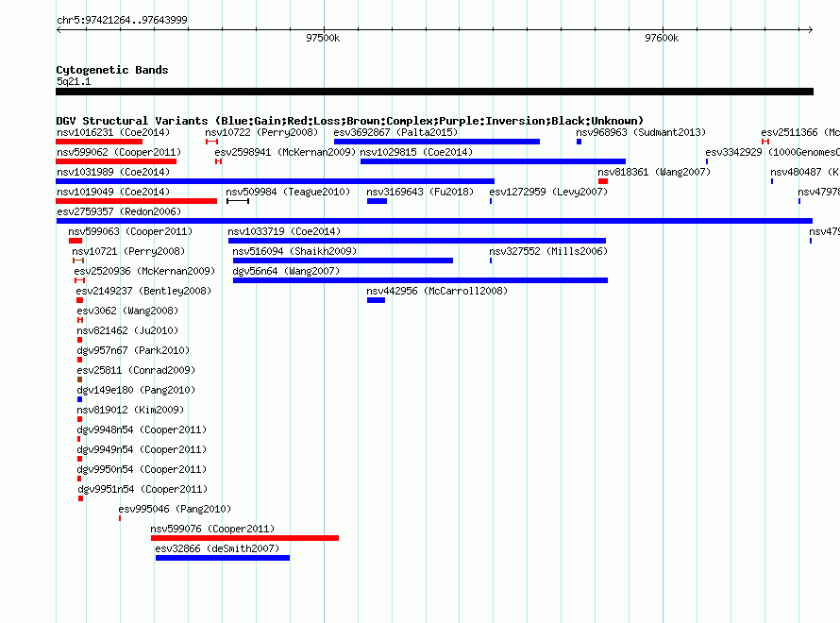Select nsv599076 (Cooper2011) label

[212, 529]
